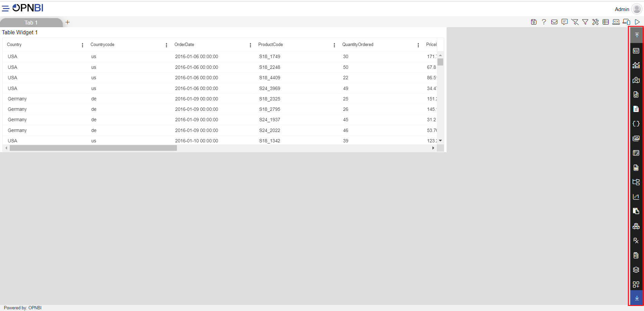Sort by the OrderDate column header

pos(184,45)
